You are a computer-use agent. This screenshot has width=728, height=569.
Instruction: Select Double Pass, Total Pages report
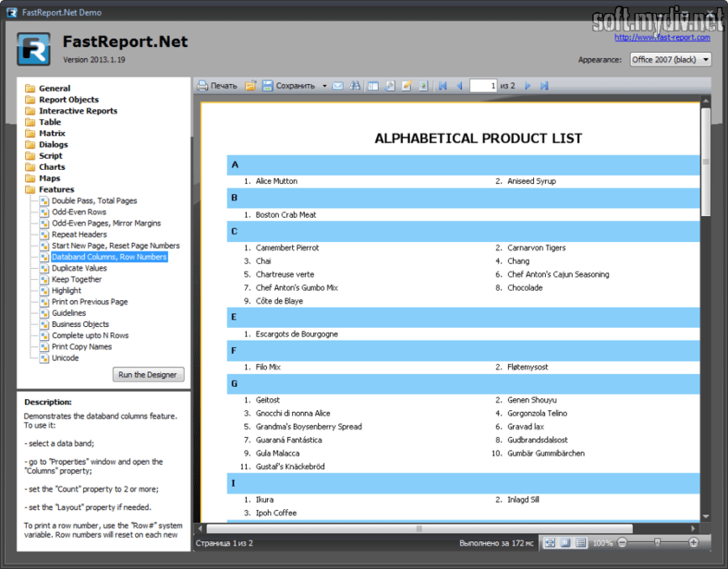94,200
